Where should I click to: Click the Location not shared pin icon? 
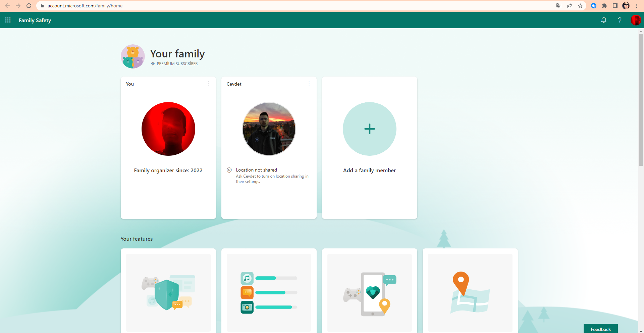229,170
